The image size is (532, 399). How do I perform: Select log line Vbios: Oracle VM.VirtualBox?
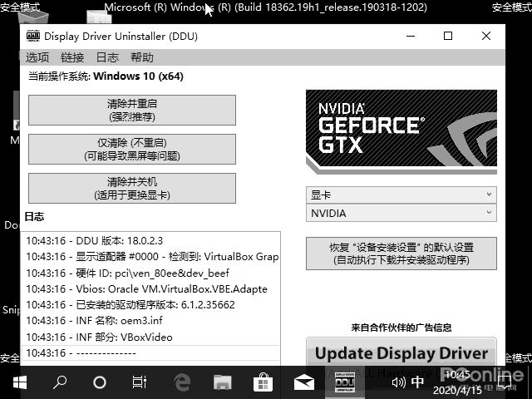(x=150, y=288)
